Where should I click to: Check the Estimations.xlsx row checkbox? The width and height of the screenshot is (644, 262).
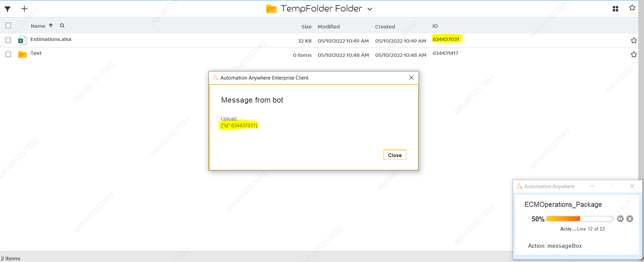(x=8, y=40)
